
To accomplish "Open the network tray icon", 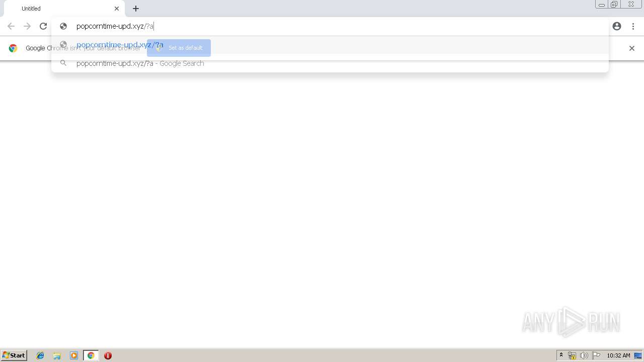I will tap(572, 355).
